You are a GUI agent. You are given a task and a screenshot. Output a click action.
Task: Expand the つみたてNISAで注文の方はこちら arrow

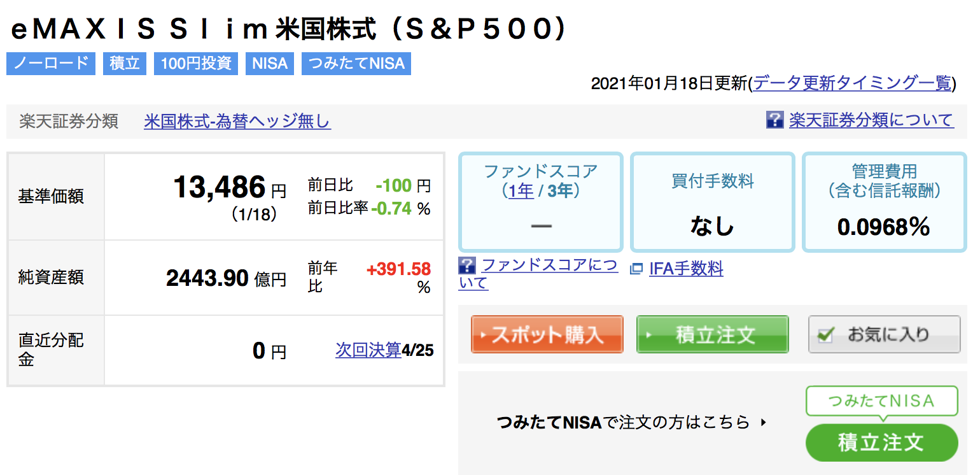(x=764, y=422)
